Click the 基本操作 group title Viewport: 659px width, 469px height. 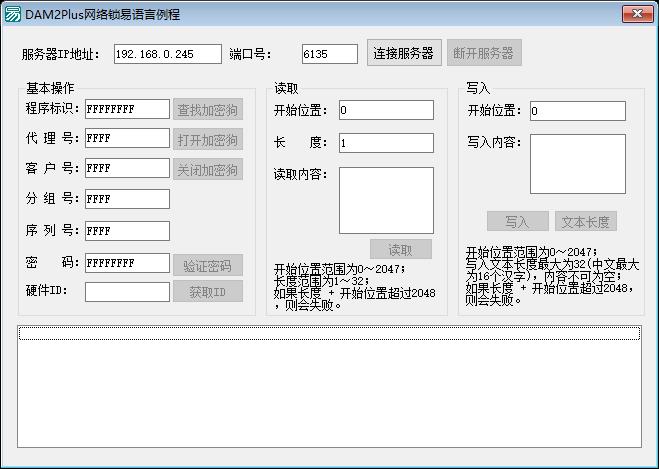tap(50, 88)
